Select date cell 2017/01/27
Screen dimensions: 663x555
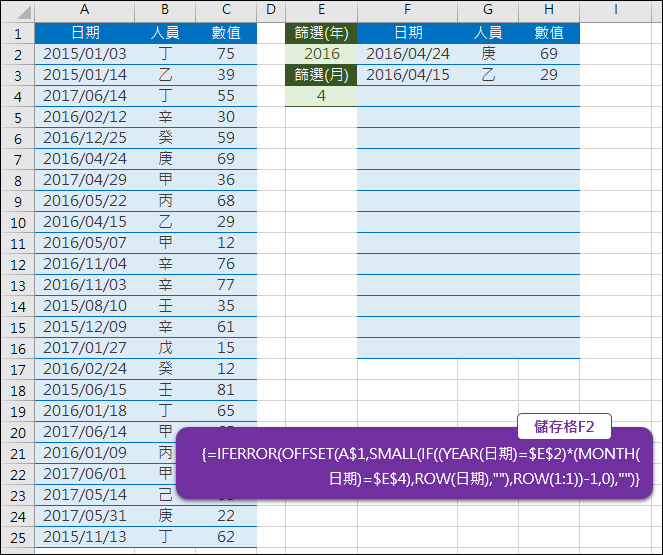tap(85, 348)
